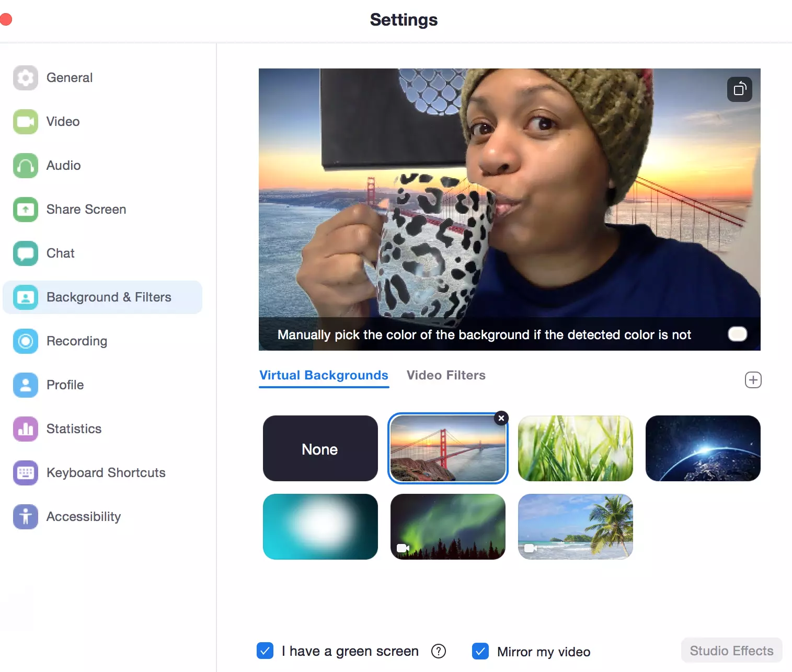Click the Audio headphones icon
Image resolution: width=792 pixels, height=672 pixels.
26,166
